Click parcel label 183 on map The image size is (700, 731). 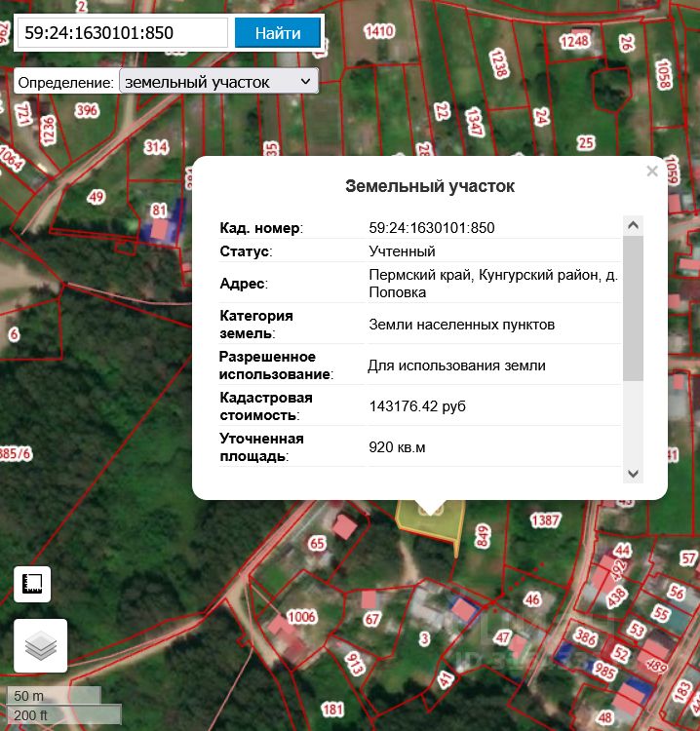pyautogui.click(x=681, y=691)
